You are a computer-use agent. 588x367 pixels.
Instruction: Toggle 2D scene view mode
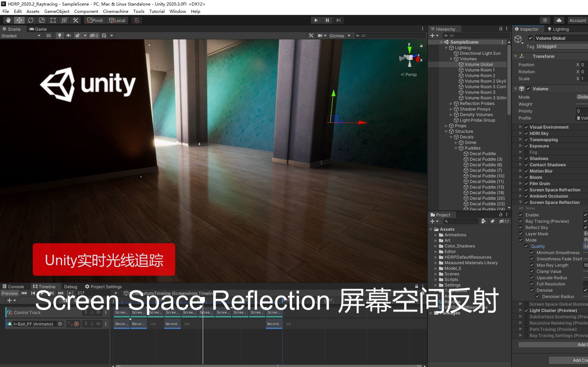click(49, 36)
